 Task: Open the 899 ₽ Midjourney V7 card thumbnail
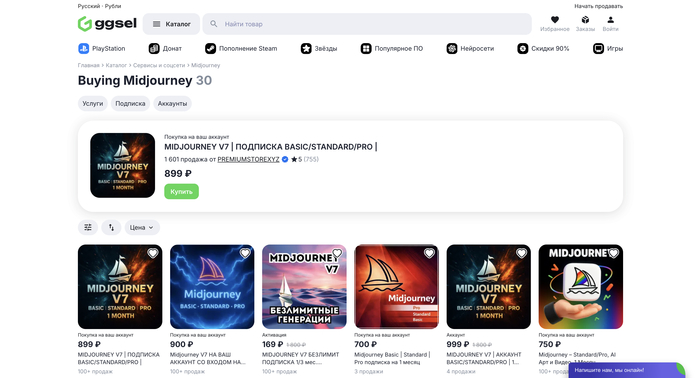[120, 287]
